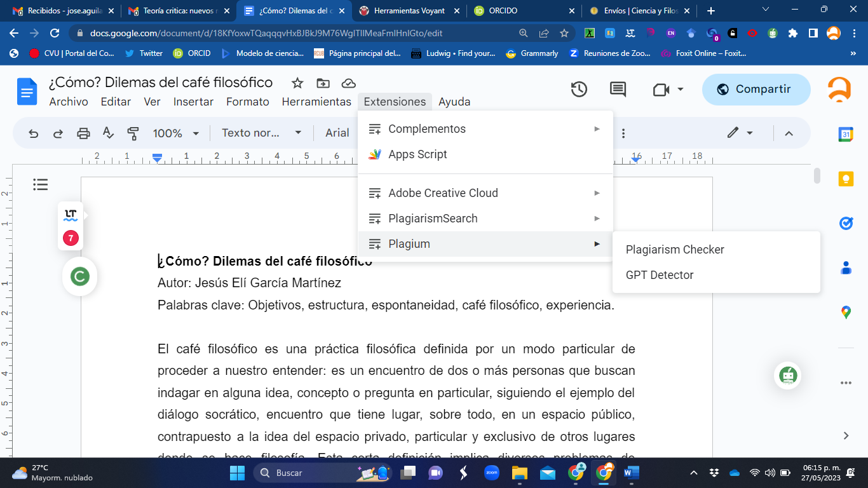This screenshot has width=868, height=488.
Task: Switch to the Herramientas Voyant tab
Action: 409,11
